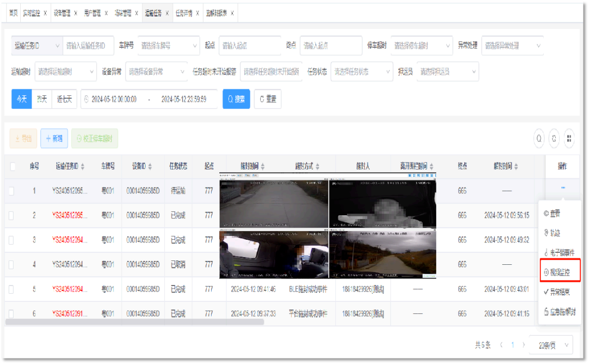Click the blue three-dot more icon in row 1

(x=563, y=187)
